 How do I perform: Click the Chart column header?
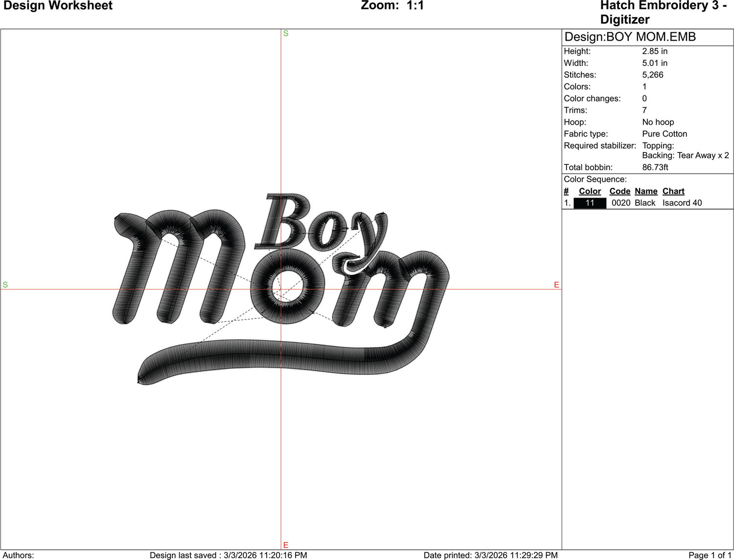673,191
